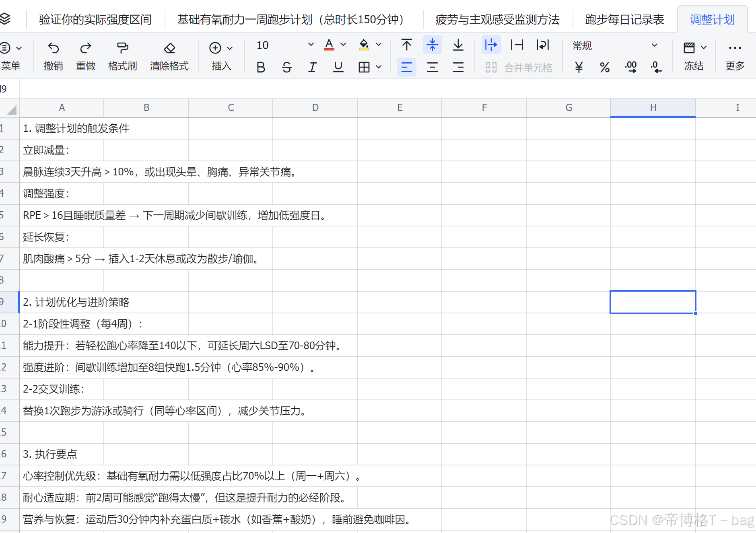
Task: Apply percentage format
Action: [604, 67]
